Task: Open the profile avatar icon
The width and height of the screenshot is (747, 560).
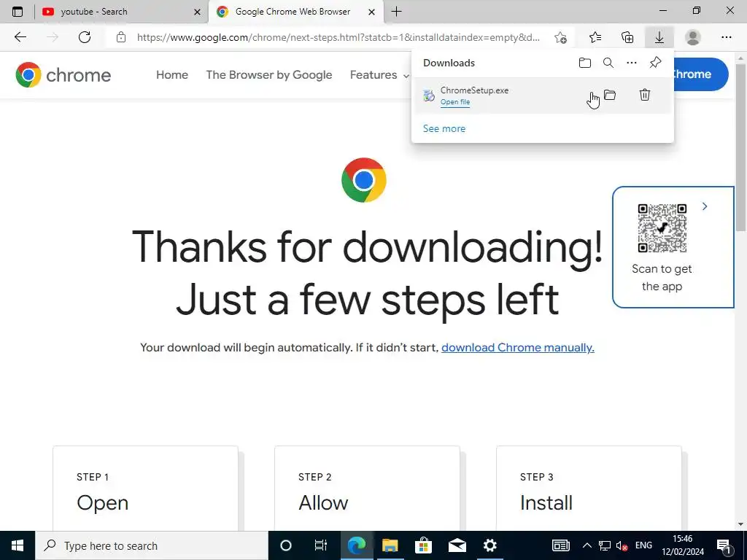Action: click(x=693, y=37)
